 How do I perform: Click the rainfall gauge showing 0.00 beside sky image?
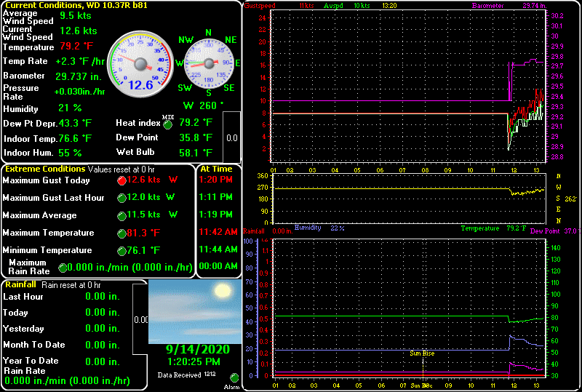point(140,319)
